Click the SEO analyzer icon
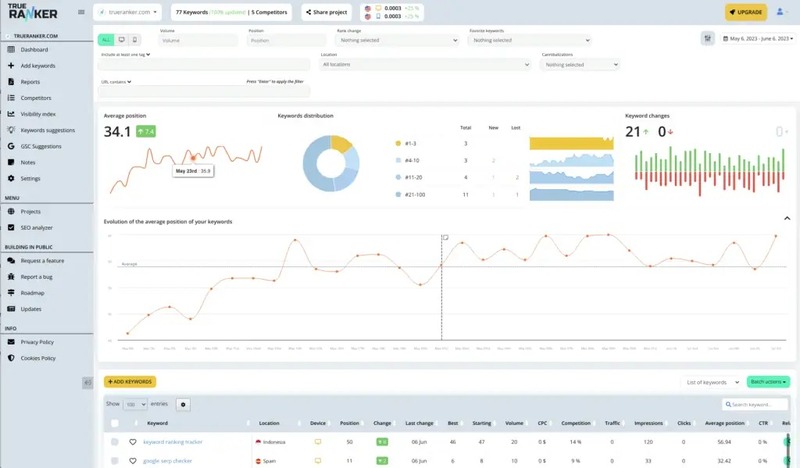 click(11, 228)
